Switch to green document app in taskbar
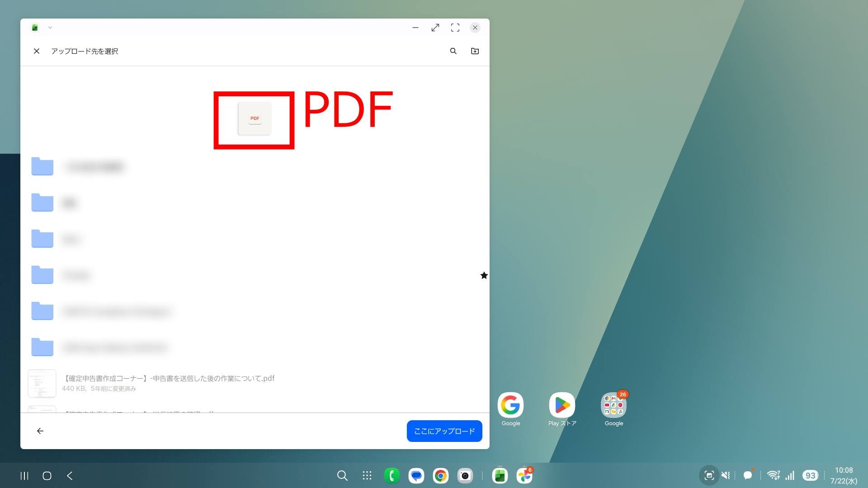Screen dimensions: 868x488 (x=500, y=475)
